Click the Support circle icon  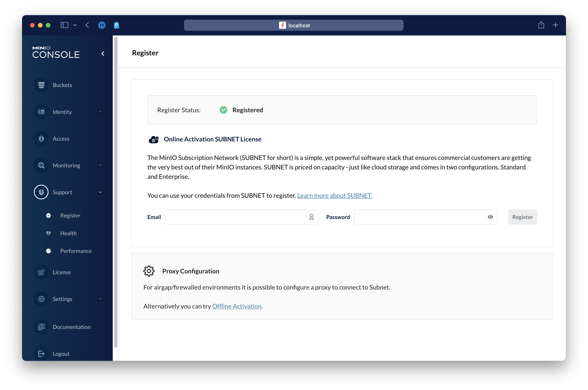click(x=41, y=192)
